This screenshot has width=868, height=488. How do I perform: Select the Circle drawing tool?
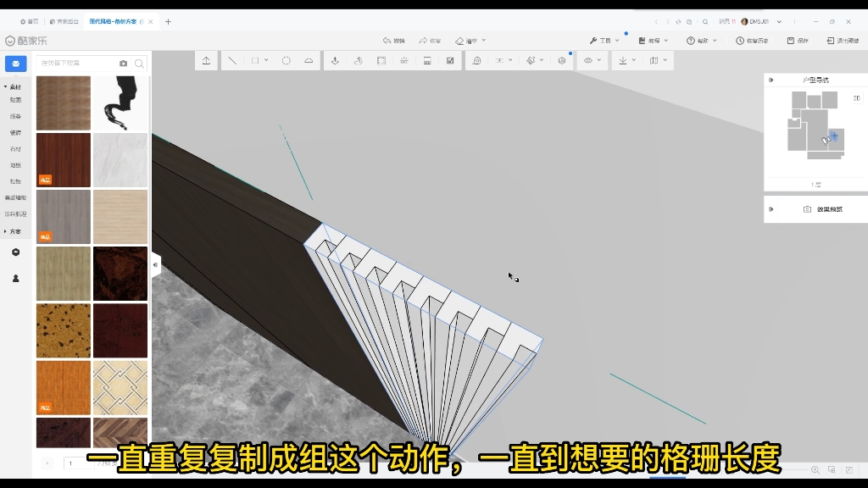[286, 60]
